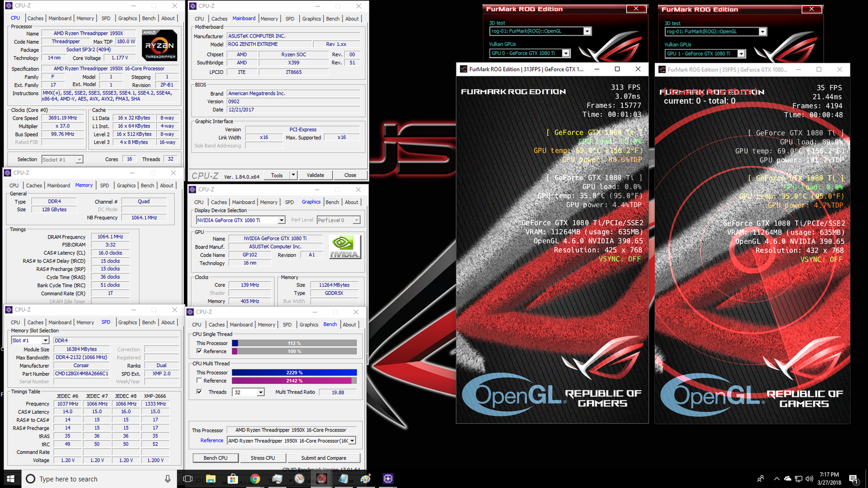
Task: Open Task View from the taskbar
Action: click(188, 479)
